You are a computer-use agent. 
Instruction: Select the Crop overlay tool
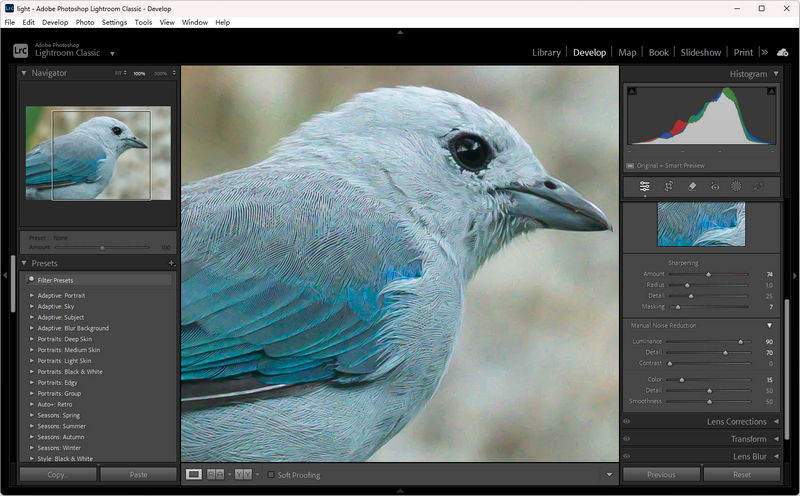point(669,186)
